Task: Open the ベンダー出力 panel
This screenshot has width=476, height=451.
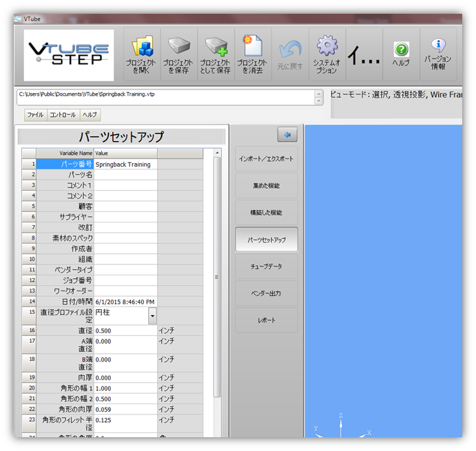Action: (x=267, y=293)
